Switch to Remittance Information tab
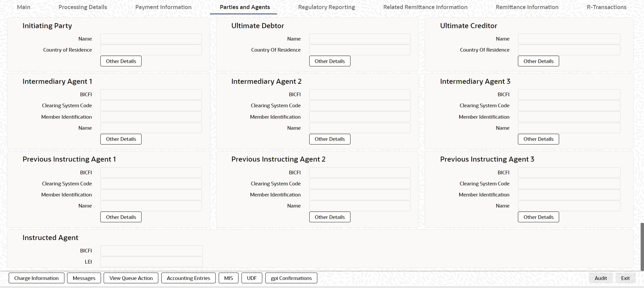644x288 pixels. point(527,7)
